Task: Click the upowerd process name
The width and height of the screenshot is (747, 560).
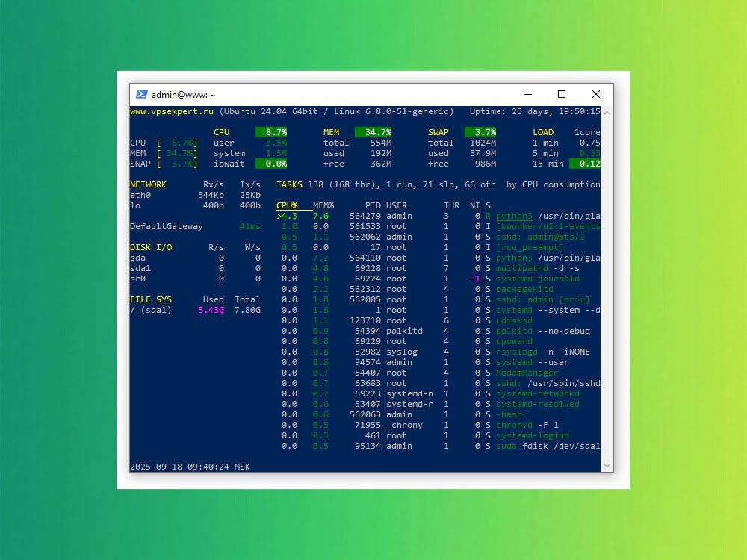Action: 514,342
